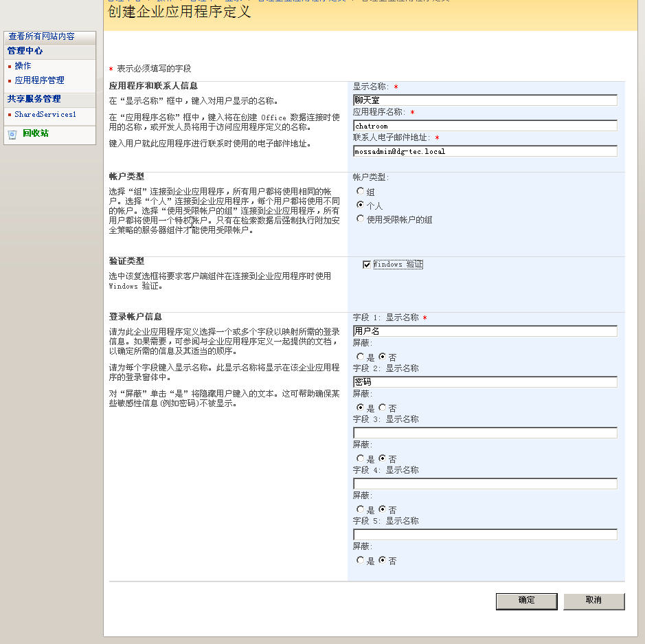Set 字段 3 屏蔽 to 否

tap(382, 458)
